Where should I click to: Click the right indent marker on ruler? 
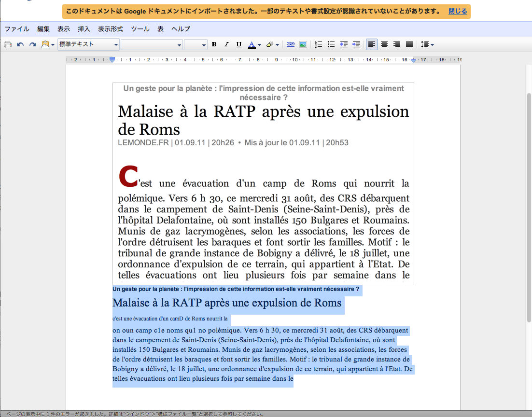413,60
